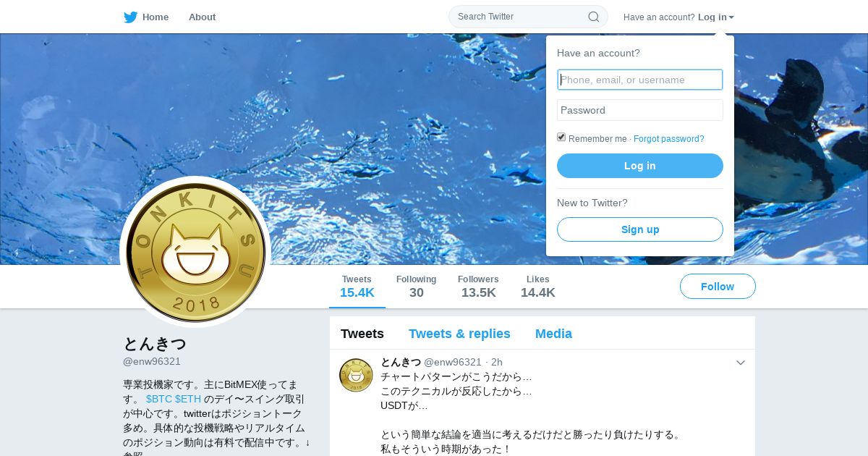Viewport: 868px width, 456px height.
Task: Click the tweet's small coin avatar
Action: [356, 375]
